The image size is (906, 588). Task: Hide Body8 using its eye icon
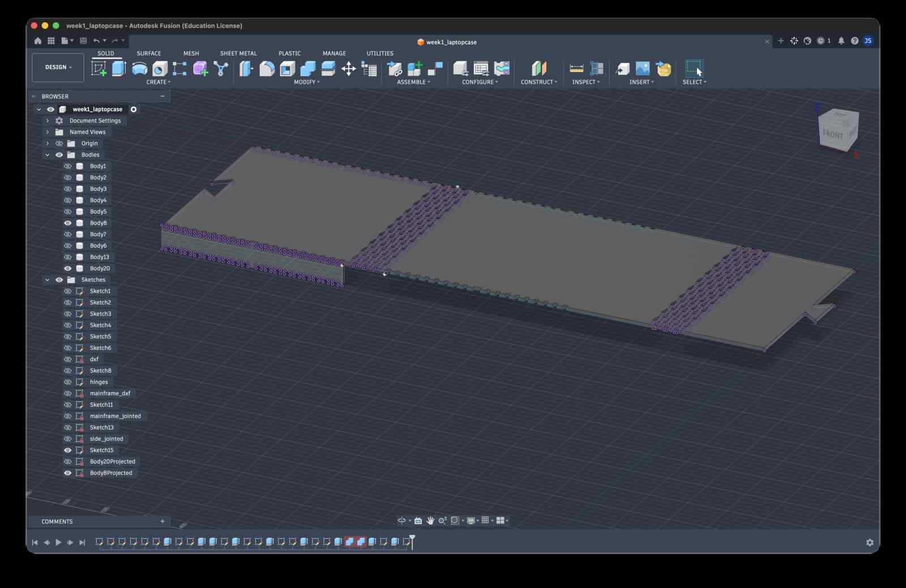67,223
